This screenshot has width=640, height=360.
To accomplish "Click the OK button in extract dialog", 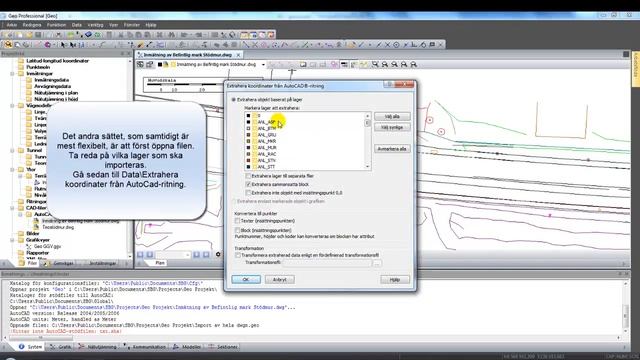I will pos(246,280).
